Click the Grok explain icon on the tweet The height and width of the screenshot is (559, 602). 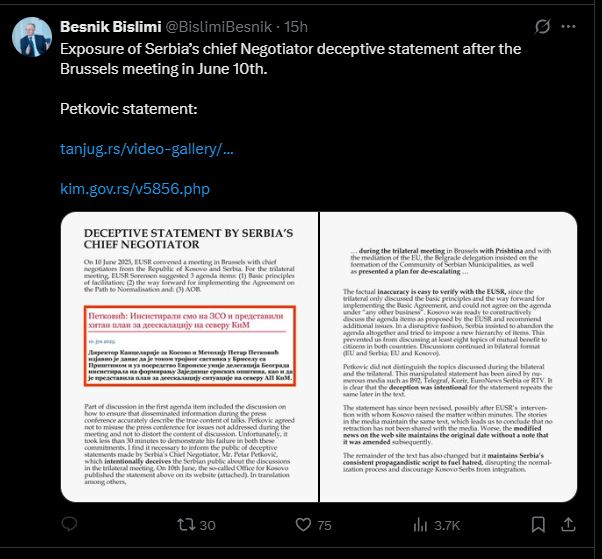[542, 26]
